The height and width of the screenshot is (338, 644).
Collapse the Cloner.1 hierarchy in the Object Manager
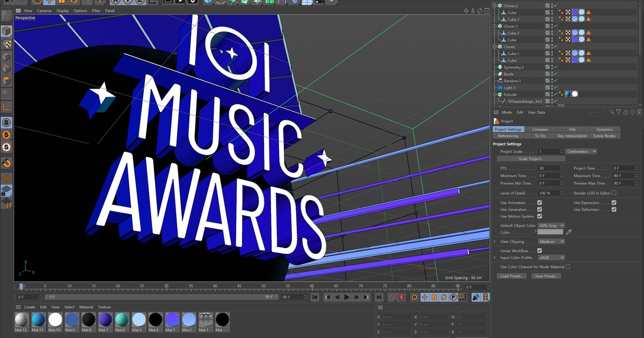(495, 26)
